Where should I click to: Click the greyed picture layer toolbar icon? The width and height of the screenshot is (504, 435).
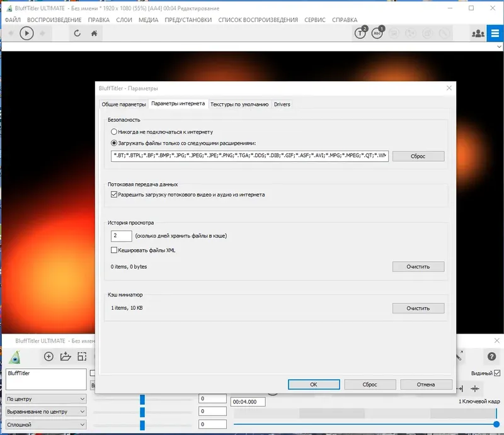click(x=394, y=33)
